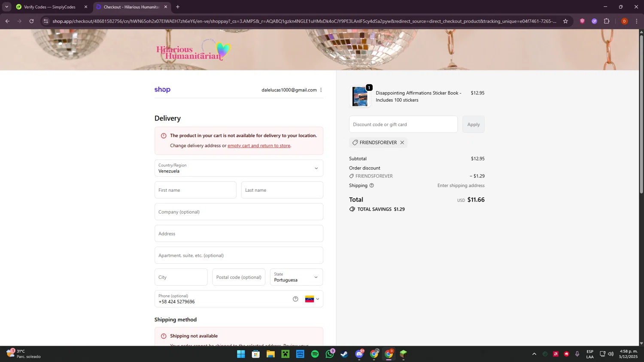The image size is (644, 362).
Task: Click 'empty cart and return to store' link
Action: pyautogui.click(x=259, y=146)
